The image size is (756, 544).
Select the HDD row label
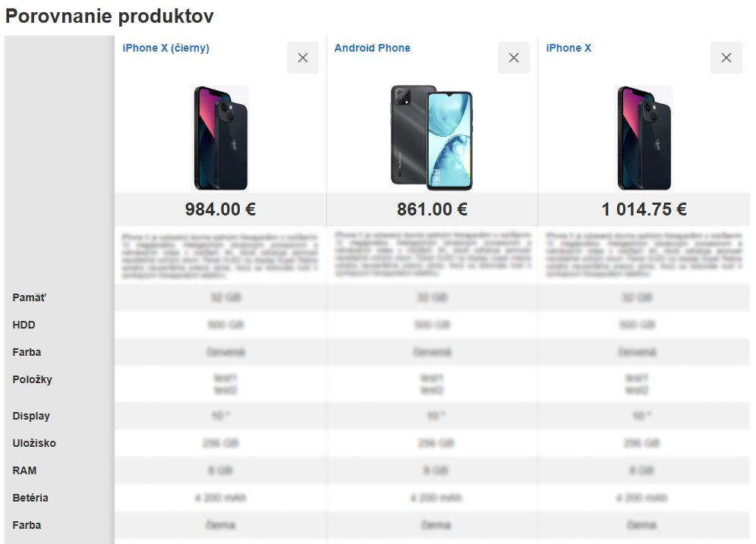[24, 325]
